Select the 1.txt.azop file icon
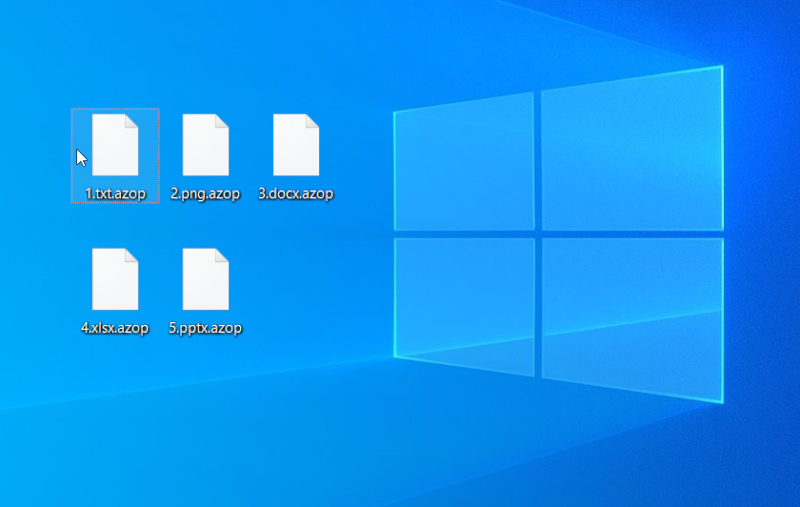This screenshot has height=507, width=800. pos(115,145)
